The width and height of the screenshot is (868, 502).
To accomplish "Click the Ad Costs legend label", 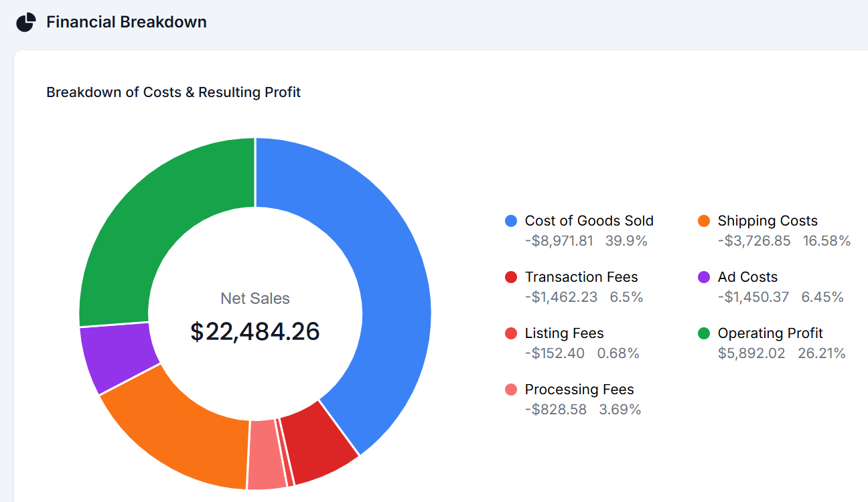I will (x=747, y=277).
